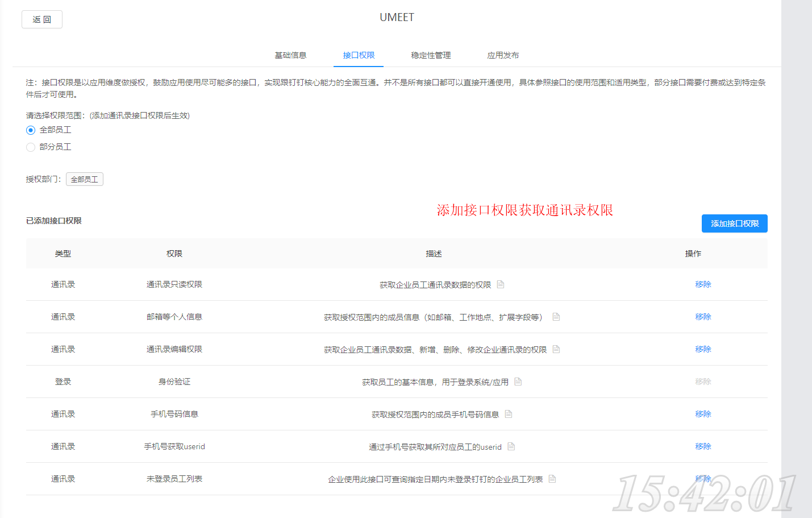Switch to the 基础信息 tab
Image resolution: width=812 pixels, height=518 pixels.
pos(290,55)
